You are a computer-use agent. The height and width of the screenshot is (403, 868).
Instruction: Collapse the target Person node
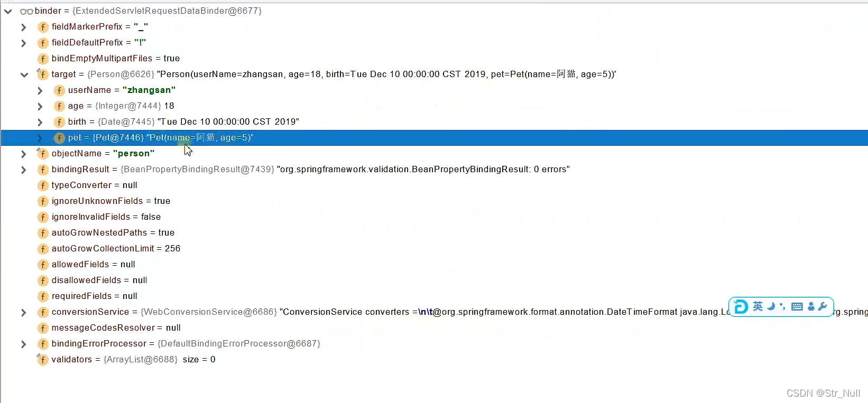24,74
